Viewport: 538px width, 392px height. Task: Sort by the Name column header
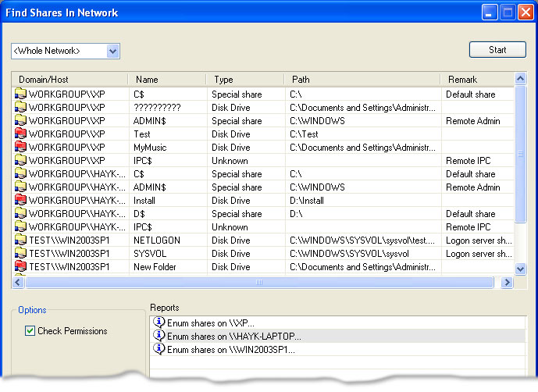point(167,80)
